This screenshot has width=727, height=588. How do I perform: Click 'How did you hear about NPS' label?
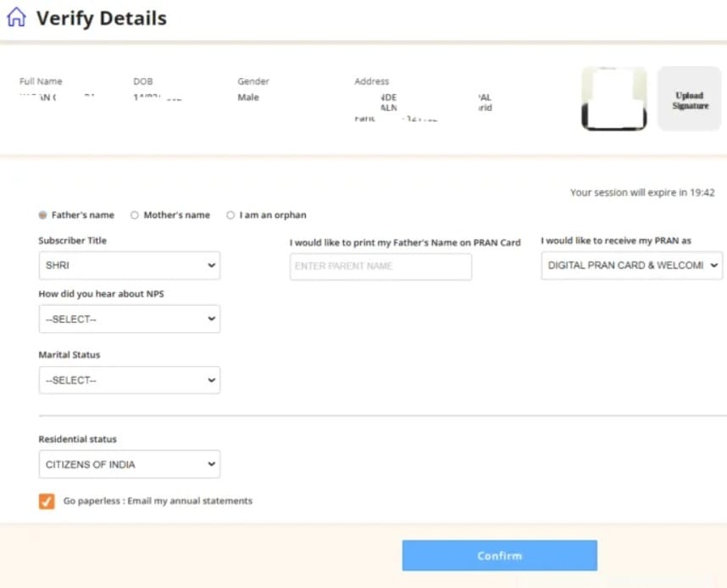point(101,294)
